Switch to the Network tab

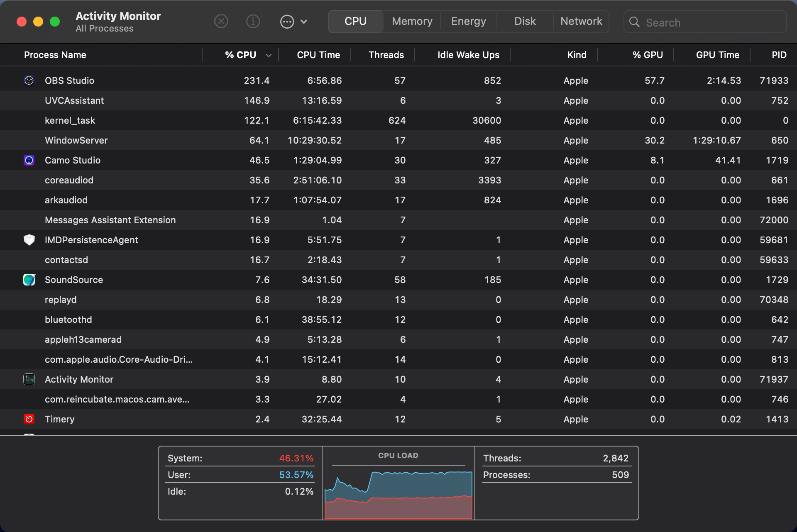[581, 21]
